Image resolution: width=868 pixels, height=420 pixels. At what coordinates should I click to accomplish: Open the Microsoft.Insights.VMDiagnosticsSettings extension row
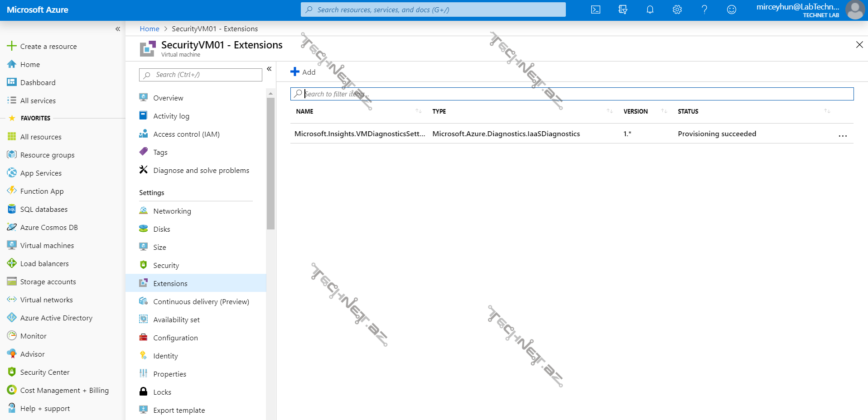pyautogui.click(x=359, y=134)
